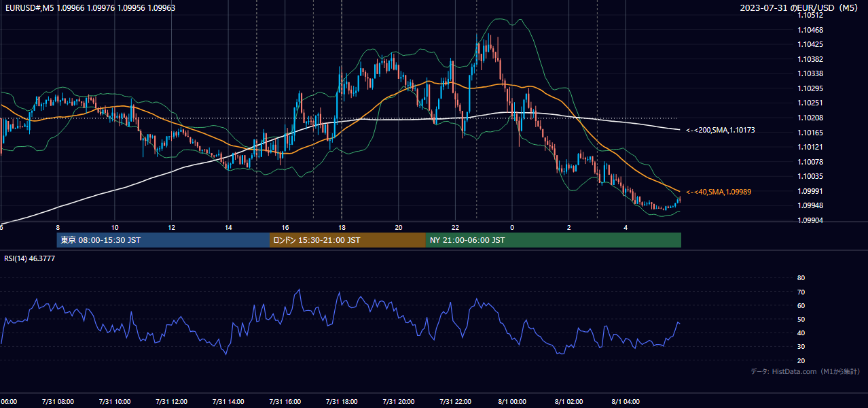Click RSI scale label 50
This screenshot has width=868, height=408.
(x=801, y=320)
